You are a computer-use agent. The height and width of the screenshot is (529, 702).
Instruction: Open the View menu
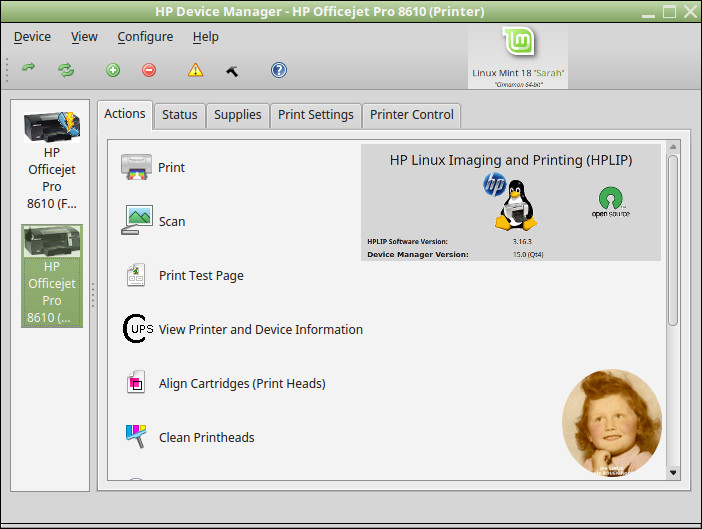click(x=84, y=37)
